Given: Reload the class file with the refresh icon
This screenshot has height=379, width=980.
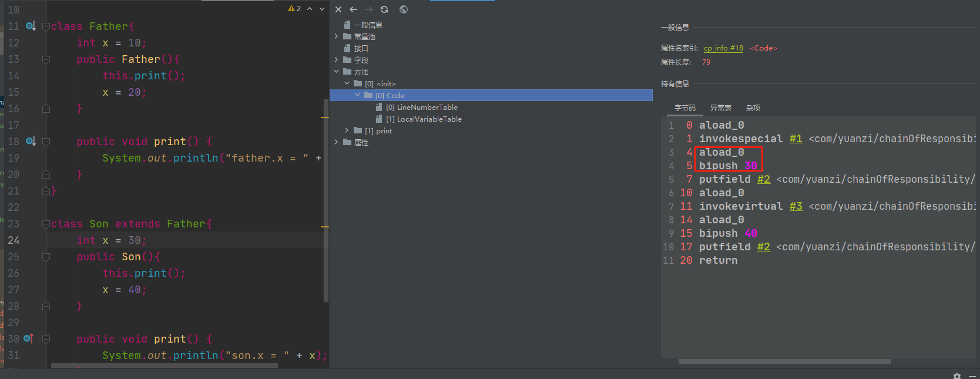Looking at the screenshot, I should tap(384, 9).
